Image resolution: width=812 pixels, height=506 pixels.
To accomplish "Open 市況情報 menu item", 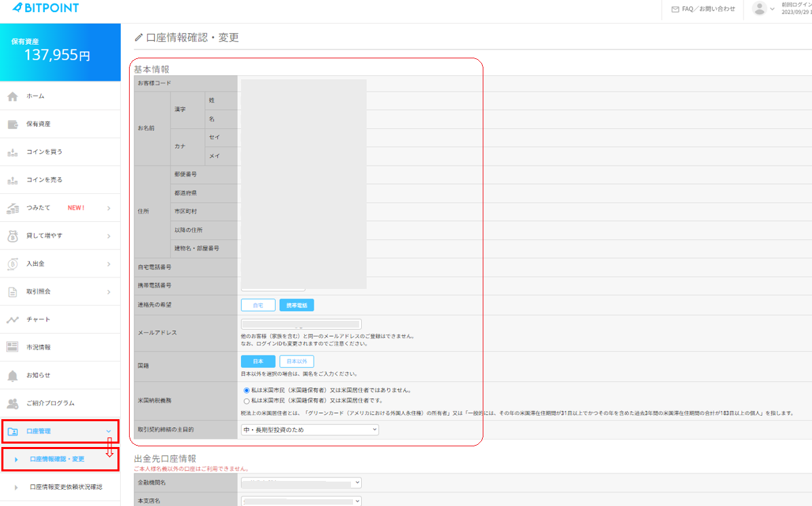I will pos(60,347).
